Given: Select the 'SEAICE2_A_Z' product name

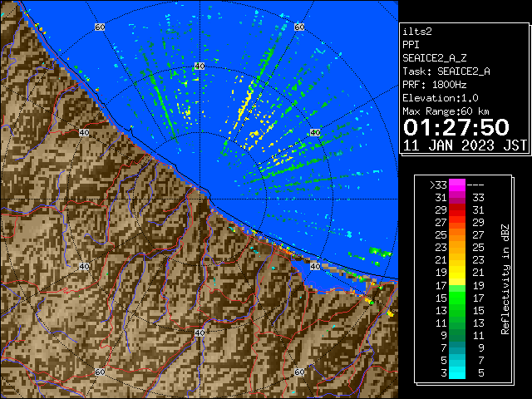Looking at the screenshot, I should (x=434, y=58).
